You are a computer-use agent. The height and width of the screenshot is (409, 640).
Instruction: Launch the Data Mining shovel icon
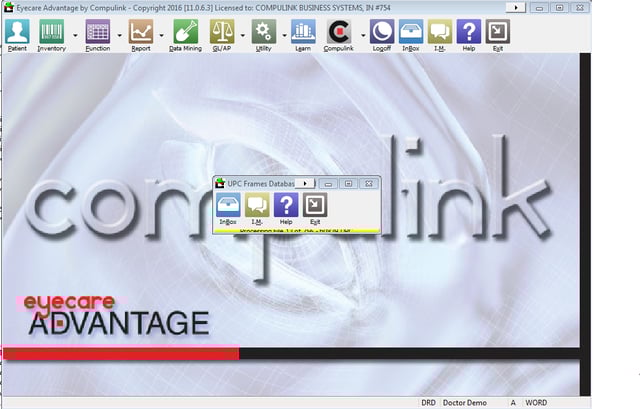(185, 32)
